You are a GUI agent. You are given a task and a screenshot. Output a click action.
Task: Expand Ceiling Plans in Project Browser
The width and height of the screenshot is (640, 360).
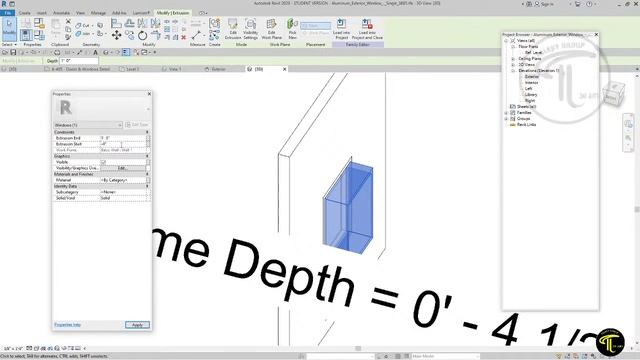[513, 59]
